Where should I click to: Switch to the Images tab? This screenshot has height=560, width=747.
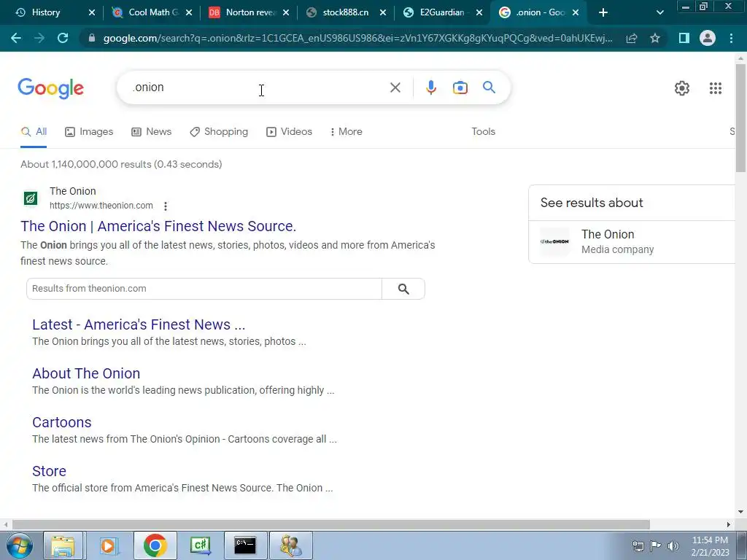88,132
